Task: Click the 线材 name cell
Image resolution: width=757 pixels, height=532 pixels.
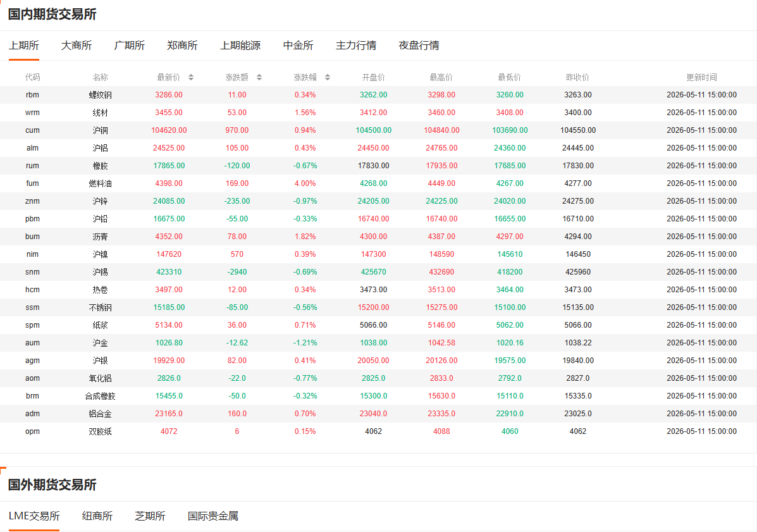Action: pyautogui.click(x=100, y=113)
